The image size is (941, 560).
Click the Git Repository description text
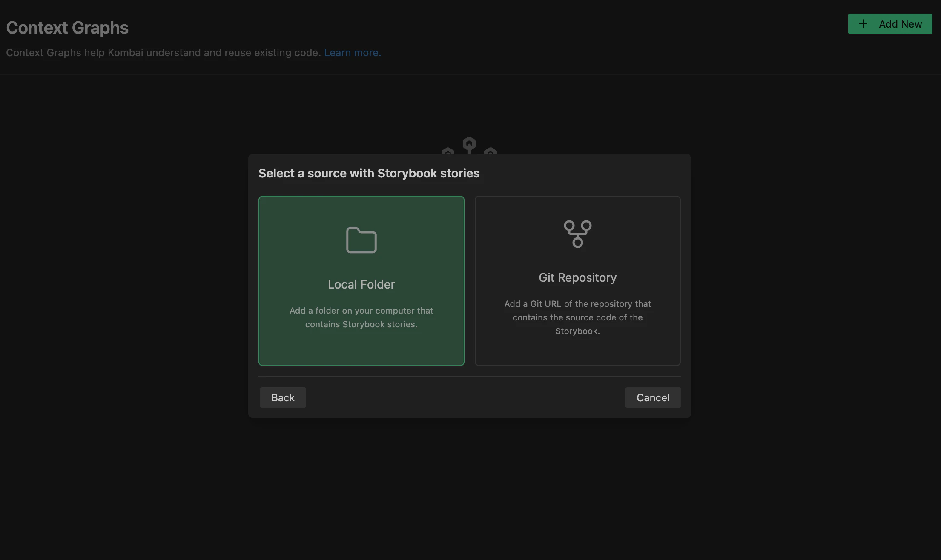coord(577,317)
